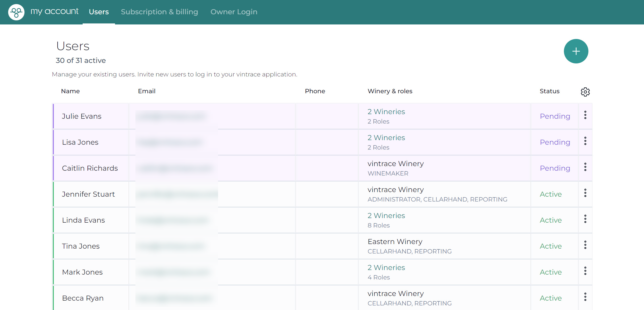
Task: Open the three-dot menu for Lisa Jones
Action: point(585,141)
